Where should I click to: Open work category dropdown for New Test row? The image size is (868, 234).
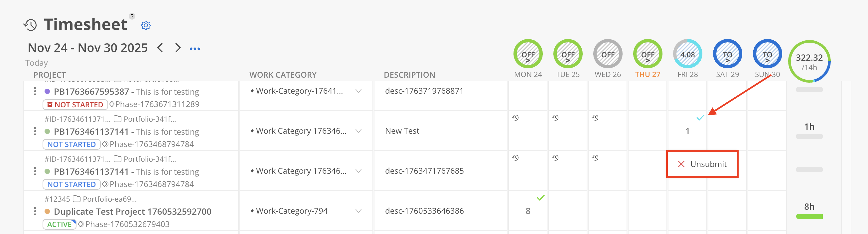(359, 131)
